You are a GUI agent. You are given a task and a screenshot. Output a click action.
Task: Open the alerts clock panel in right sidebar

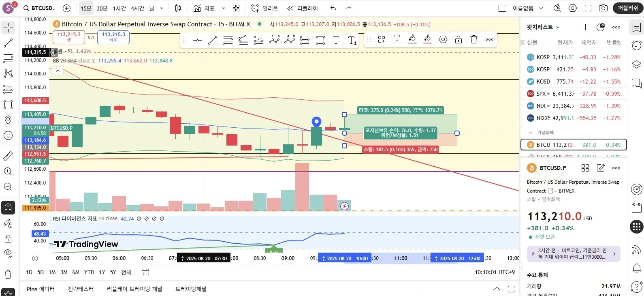636,45
